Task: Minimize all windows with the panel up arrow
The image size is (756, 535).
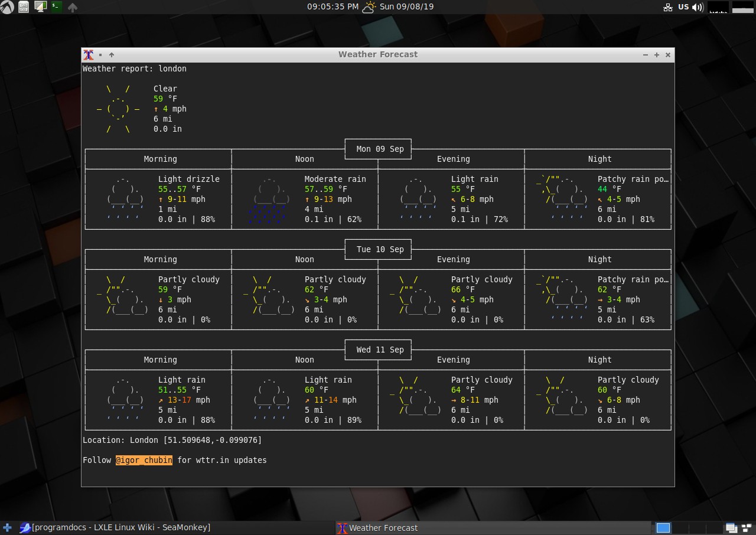Action: tap(72, 6)
